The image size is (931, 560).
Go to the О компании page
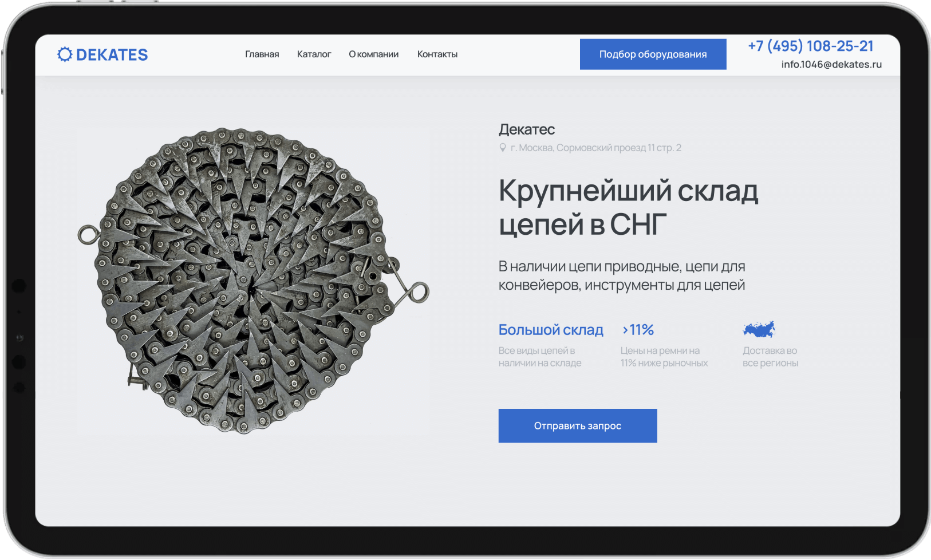[x=374, y=54]
